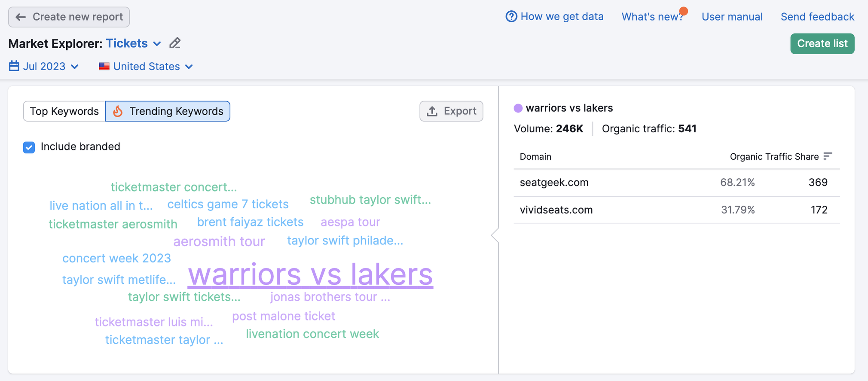Image resolution: width=868 pixels, height=381 pixels.
Task: Click the vividseats.com domain row
Action: point(676,210)
